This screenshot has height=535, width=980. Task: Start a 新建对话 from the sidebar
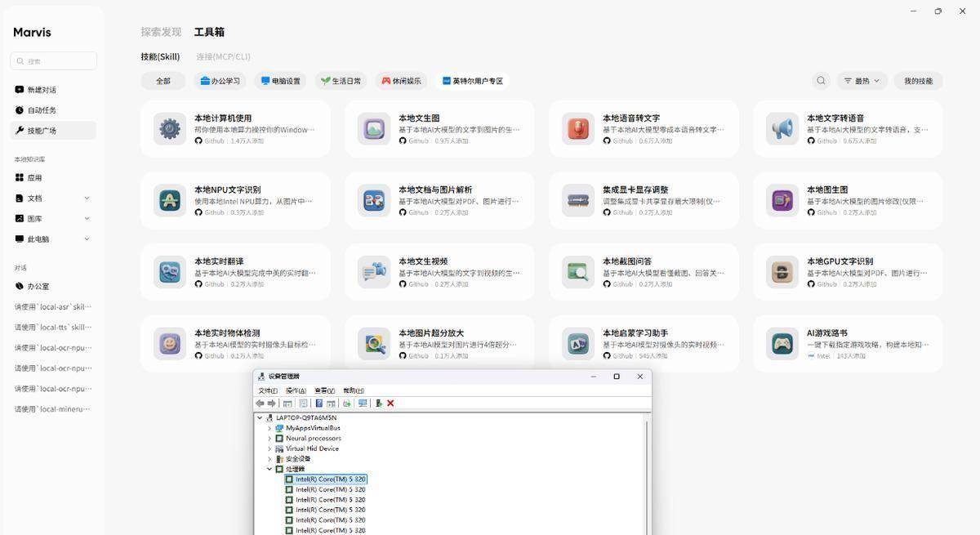coord(53,90)
